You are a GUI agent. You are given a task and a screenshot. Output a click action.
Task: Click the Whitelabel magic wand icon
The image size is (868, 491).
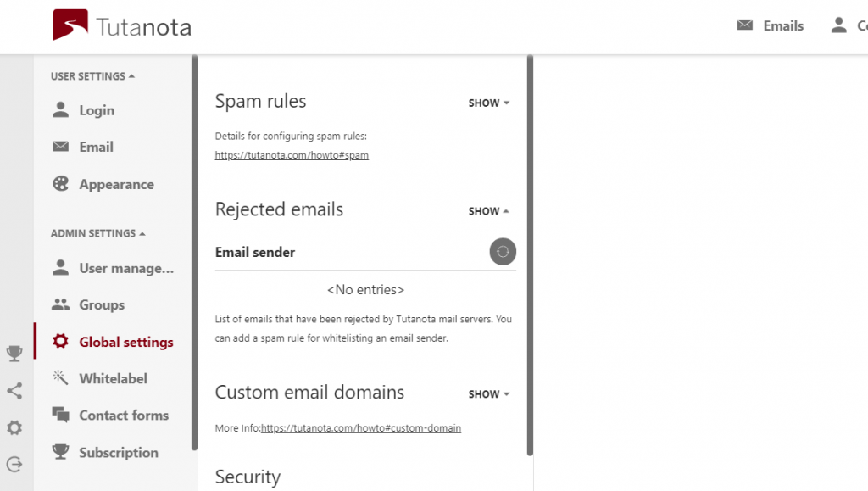pos(60,377)
